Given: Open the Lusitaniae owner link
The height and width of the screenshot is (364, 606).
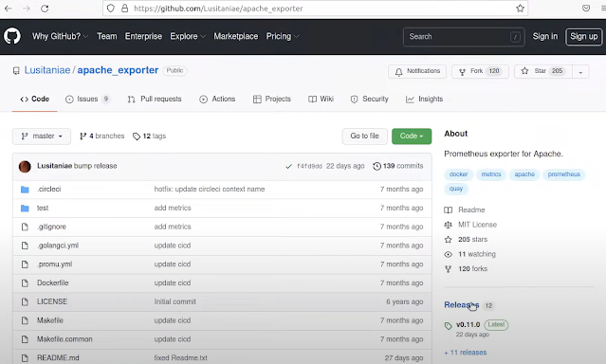Looking at the screenshot, I should [47, 70].
